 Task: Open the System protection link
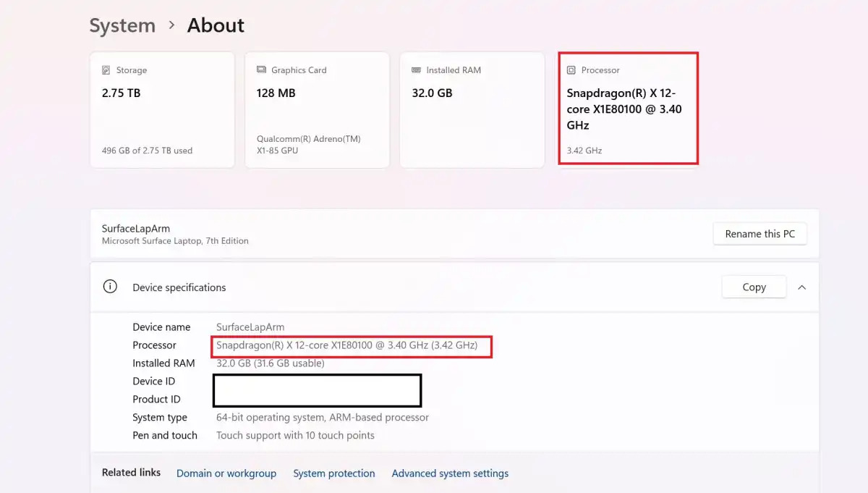333,473
